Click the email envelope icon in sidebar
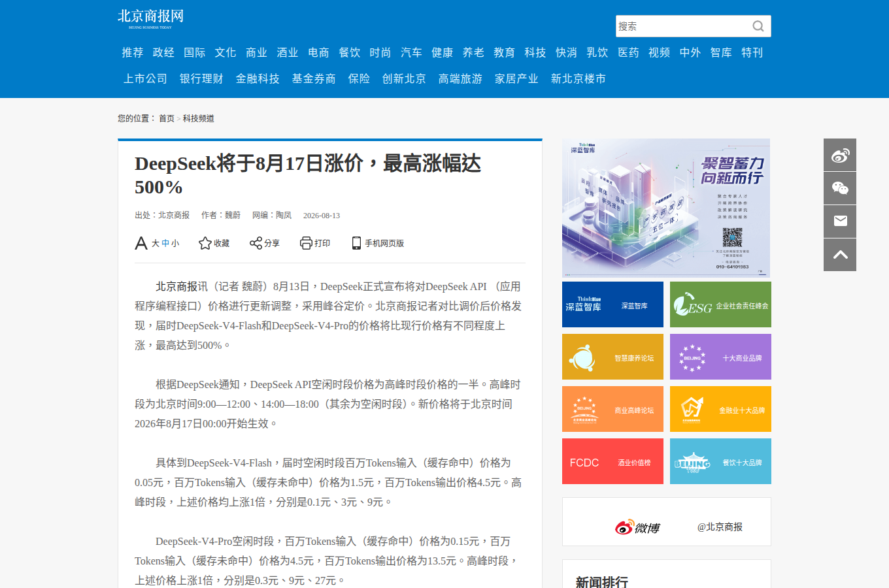 (x=840, y=221)
